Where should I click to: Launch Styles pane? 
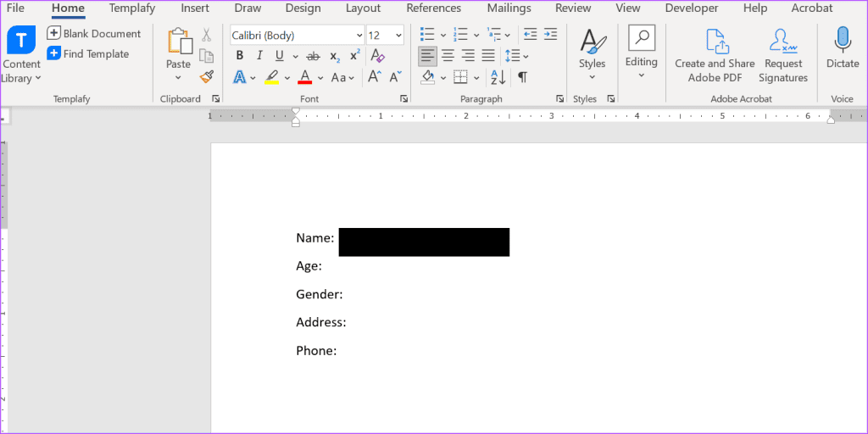click(x=611, y=99)
